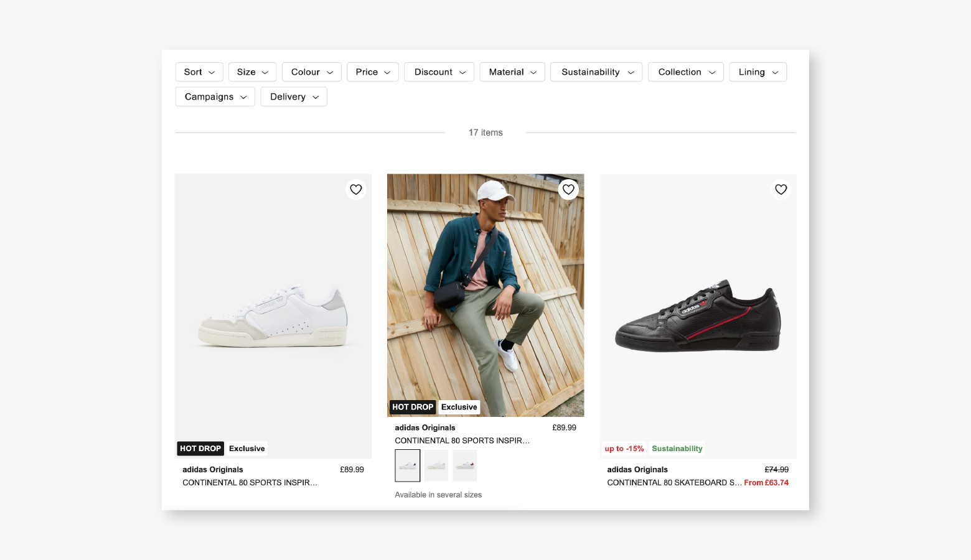Expand the Collection filter
The image size is (971, 560).
pos(686,72)
